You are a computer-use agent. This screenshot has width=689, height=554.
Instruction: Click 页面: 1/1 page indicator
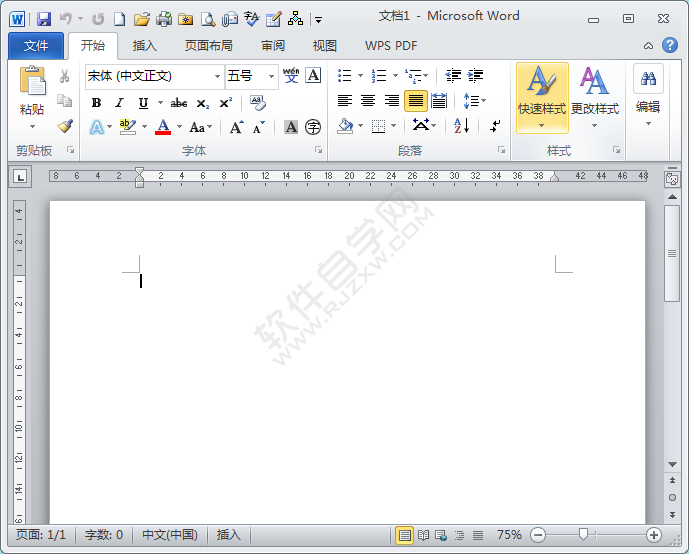coord(41,535)
